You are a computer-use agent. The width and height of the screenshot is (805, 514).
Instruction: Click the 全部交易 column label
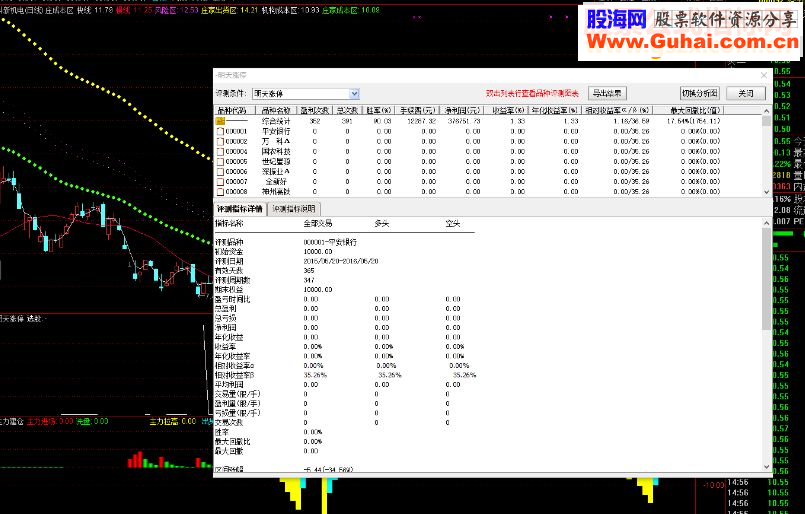click(x=318, y=224)
